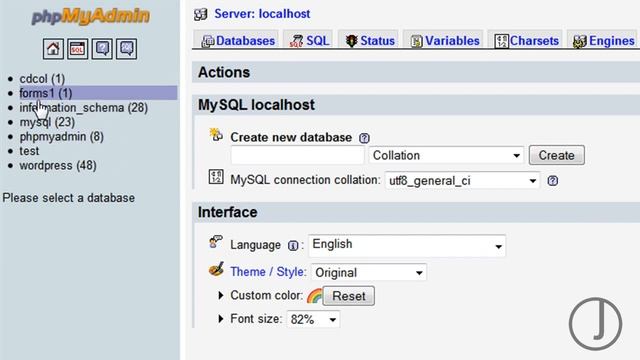
Task: Click the help icon after connection collation
Action: coord(552,180)
